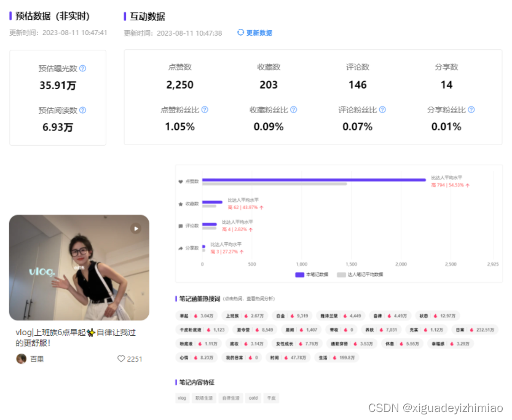Open help icon beside 预估曝光数
Screen dimensions: 512x420
tap(83, 68)
